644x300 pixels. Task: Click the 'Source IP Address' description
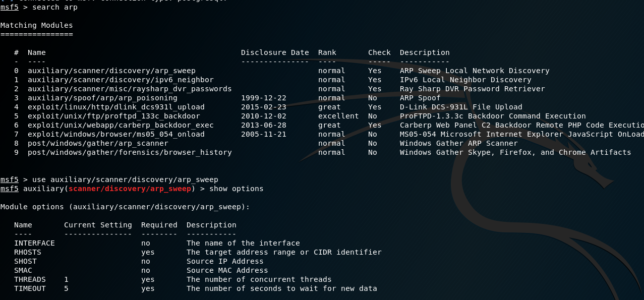click(x=225, y=261)
